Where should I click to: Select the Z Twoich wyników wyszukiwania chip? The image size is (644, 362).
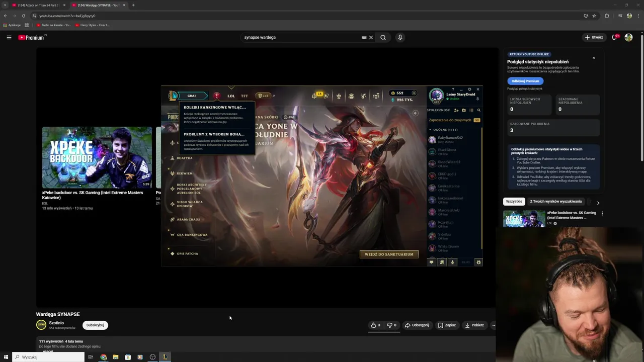coord(556,202)
